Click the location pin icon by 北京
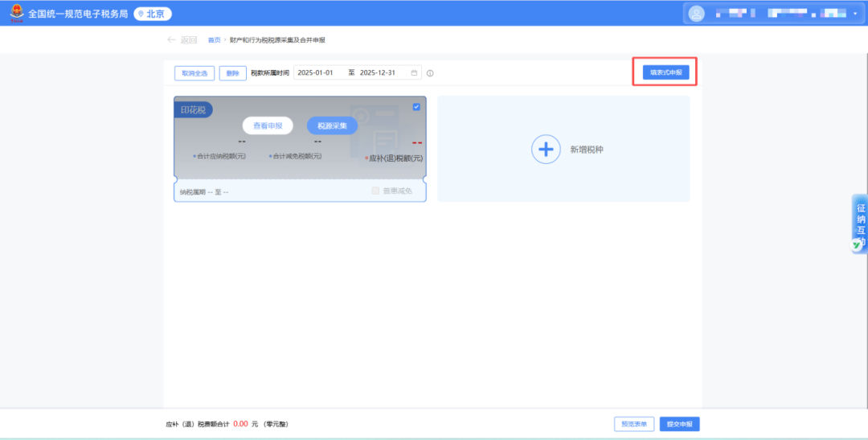This screenshot has height=440, width=868. tap(140, 14)
